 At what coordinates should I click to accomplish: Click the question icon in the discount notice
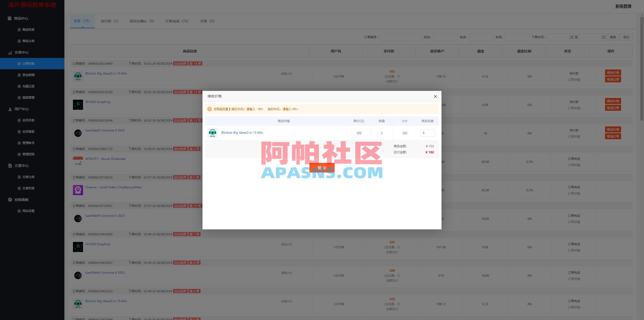tap(210, 109)
